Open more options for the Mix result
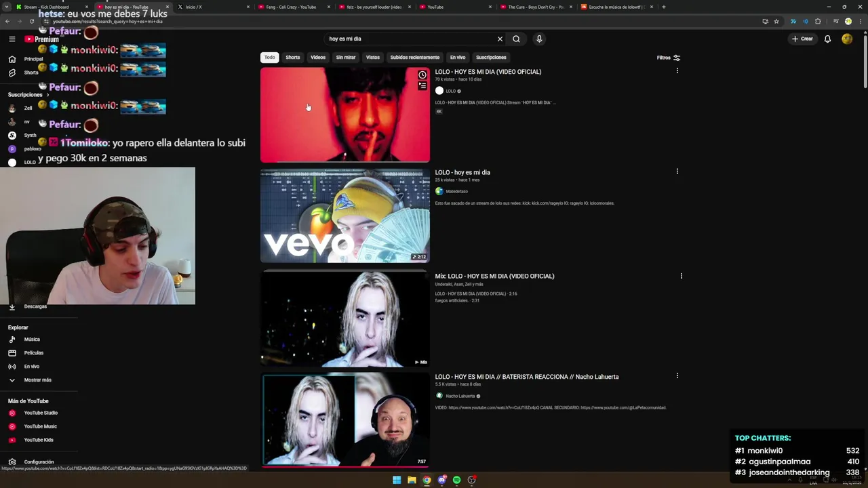 (682, 276)
